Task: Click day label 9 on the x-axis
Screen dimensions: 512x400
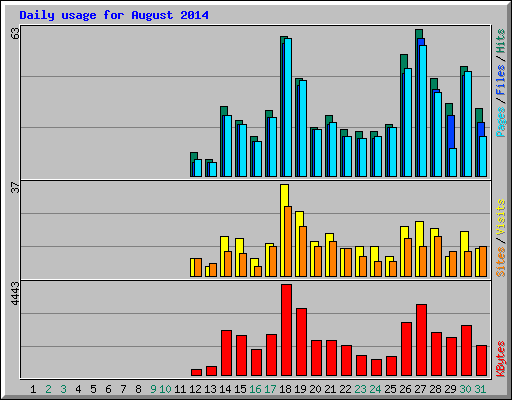Action: point(153,389)
